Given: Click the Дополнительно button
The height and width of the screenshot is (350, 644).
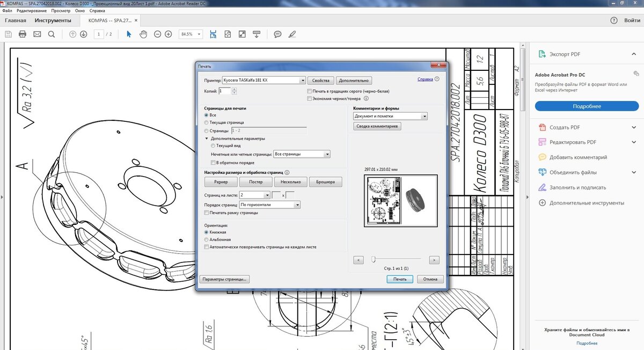Looking at the screenshot, I should (354, 81).
